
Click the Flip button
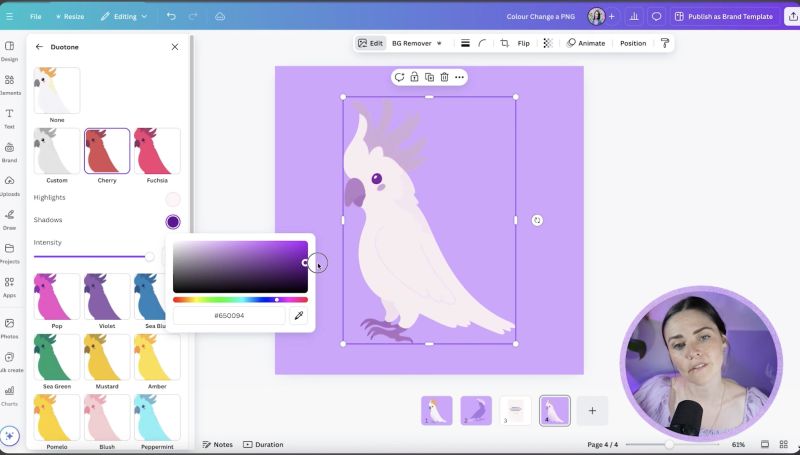pos(523,43)
